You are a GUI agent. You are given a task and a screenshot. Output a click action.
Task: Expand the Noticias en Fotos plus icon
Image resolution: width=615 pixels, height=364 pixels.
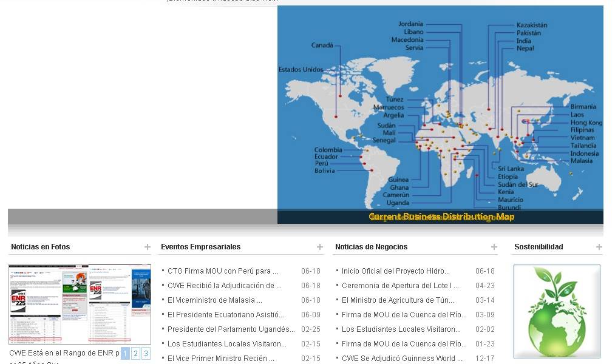tap(148, 247)
